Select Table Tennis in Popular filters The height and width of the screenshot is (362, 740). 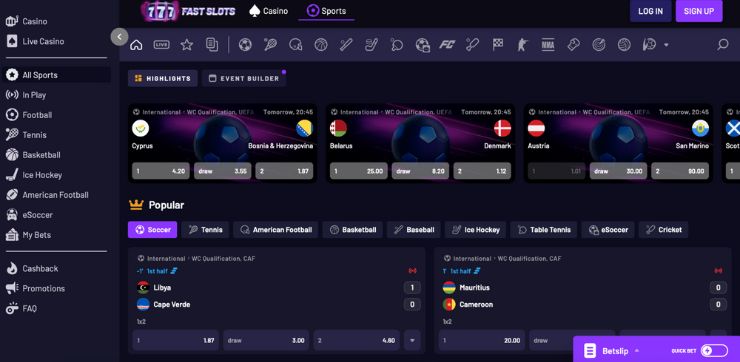544,230
